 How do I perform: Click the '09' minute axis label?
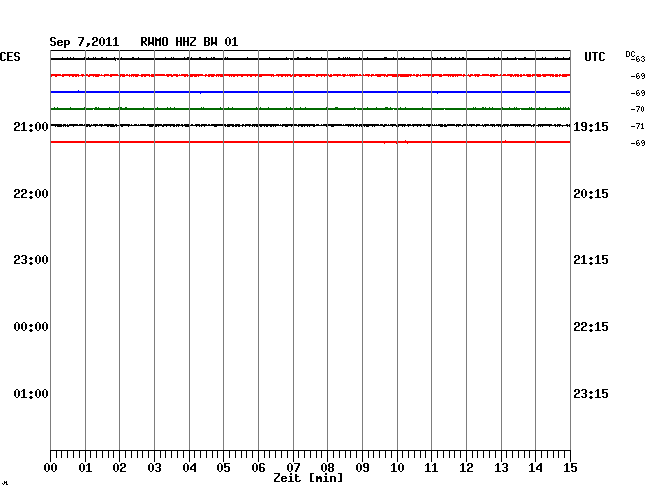point(362,467)
